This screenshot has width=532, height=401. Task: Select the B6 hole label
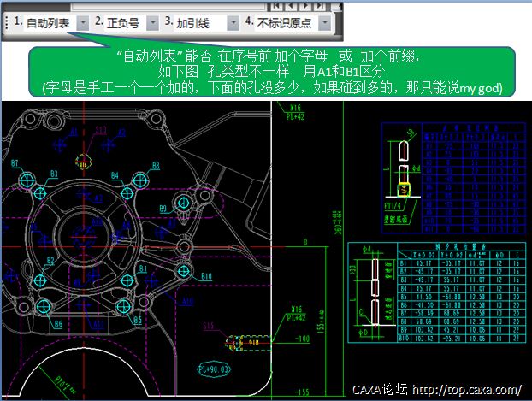pyautogui.click(x=58, y=324)
